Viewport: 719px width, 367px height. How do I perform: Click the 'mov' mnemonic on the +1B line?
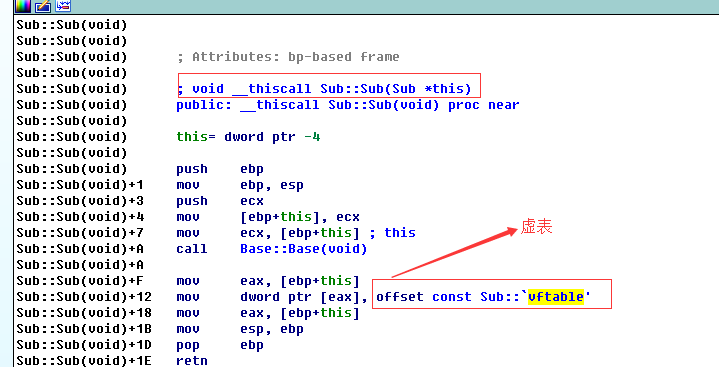[188, 329]
